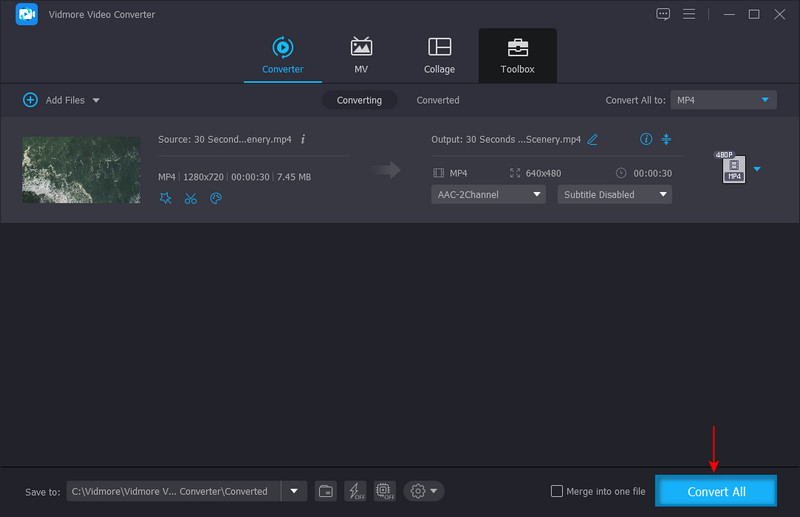Open the color palette enhance icon

[x=215, y=198]
